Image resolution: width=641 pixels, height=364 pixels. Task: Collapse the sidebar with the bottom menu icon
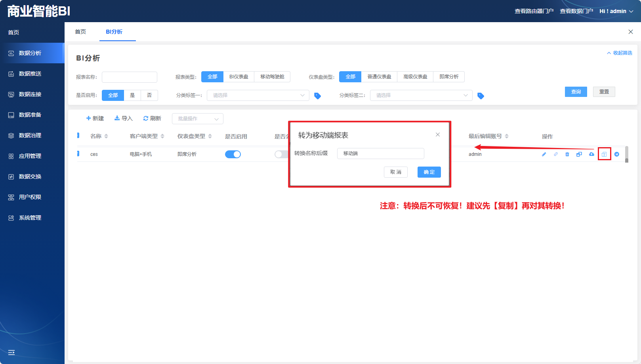click(11, 352)
